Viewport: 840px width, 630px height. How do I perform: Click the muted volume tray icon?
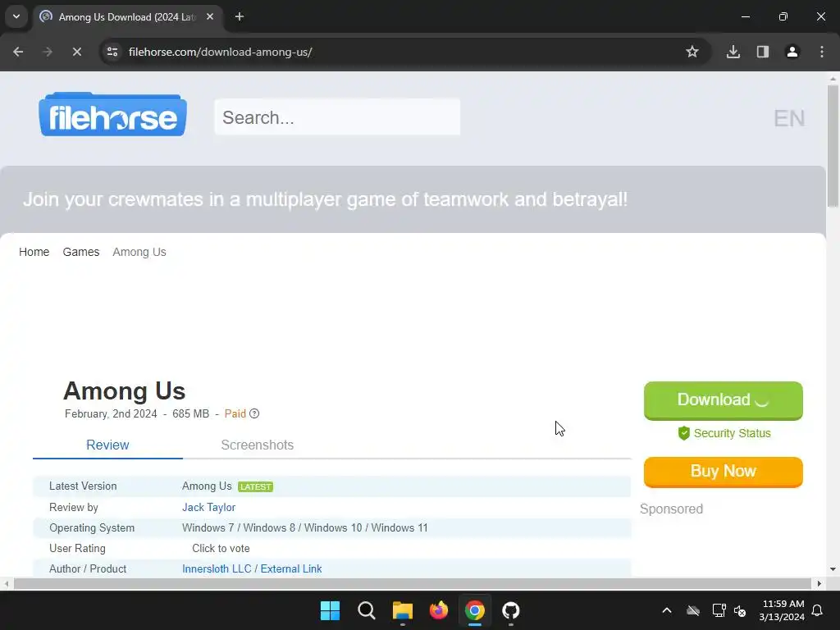[741, 610]
